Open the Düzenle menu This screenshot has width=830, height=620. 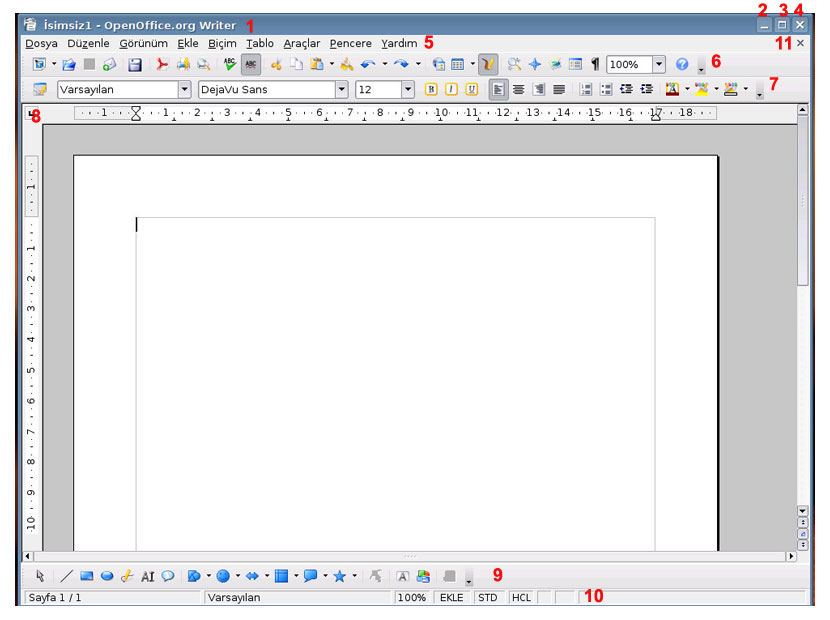coord(88,43)
